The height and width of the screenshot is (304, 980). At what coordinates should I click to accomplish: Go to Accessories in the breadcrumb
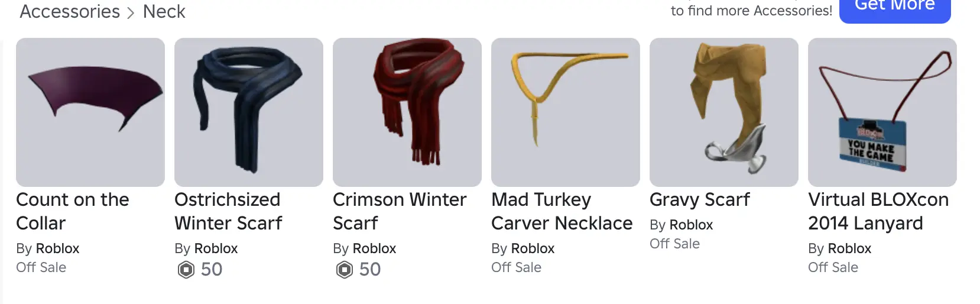(x=70, y=11)
